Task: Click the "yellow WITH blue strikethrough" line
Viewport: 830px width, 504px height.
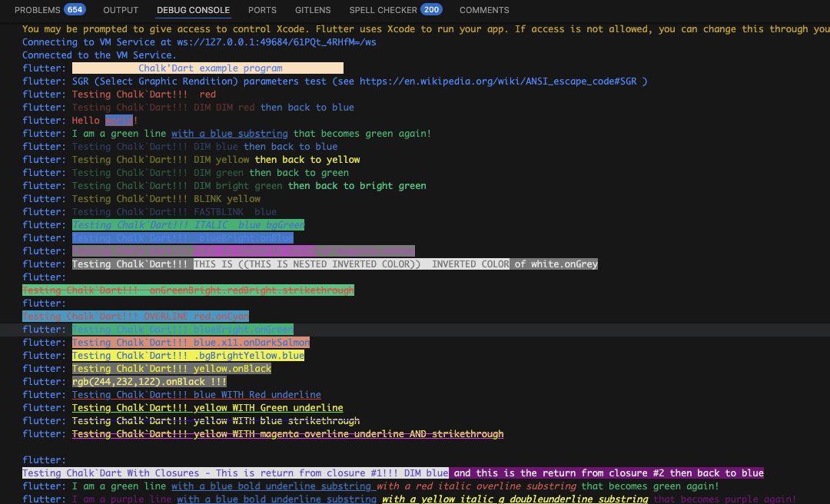Action: pos(216,421)
